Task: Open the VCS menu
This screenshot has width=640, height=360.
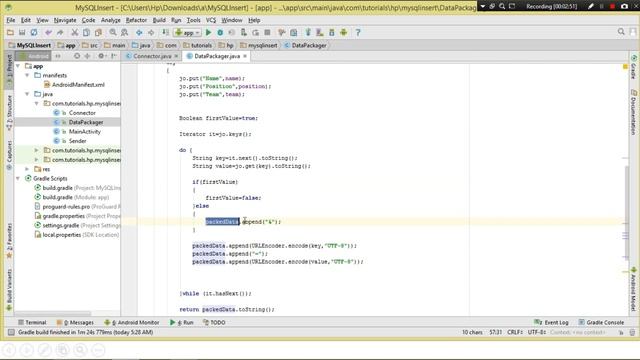Action: click(x=211, y=20)
